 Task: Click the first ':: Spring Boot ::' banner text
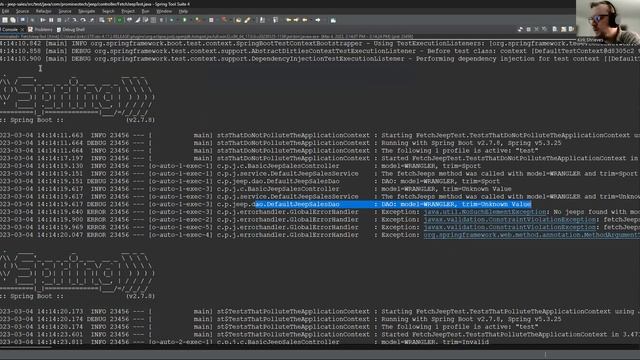tap(32, 120)
